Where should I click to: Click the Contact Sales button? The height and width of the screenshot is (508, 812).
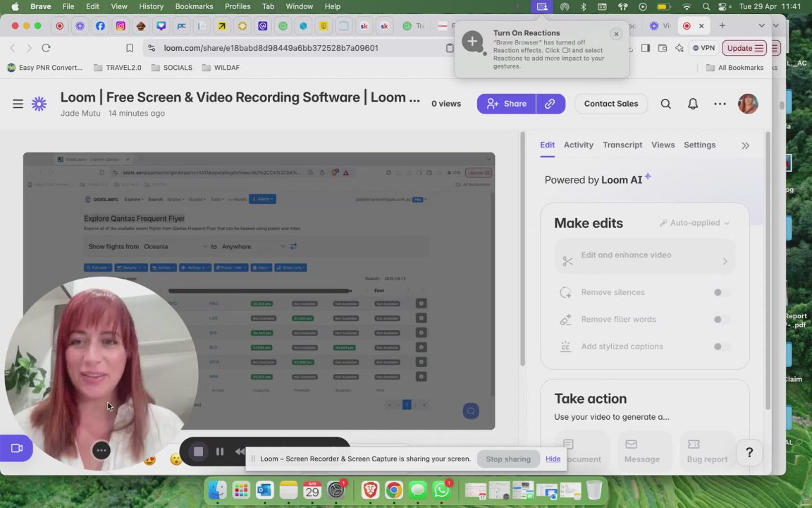pos(611,104)
